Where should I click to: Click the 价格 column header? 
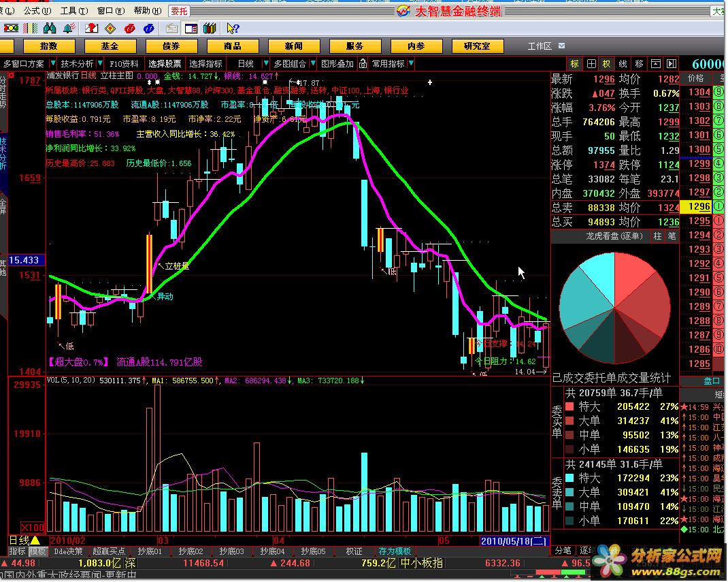click(695, 78)
